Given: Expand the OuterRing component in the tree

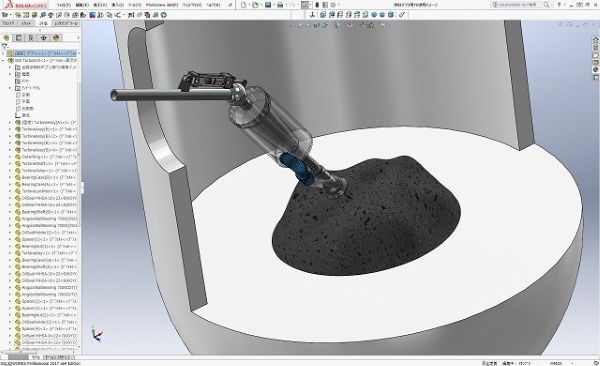Looking at the screenshot, I should click(10, 157).
